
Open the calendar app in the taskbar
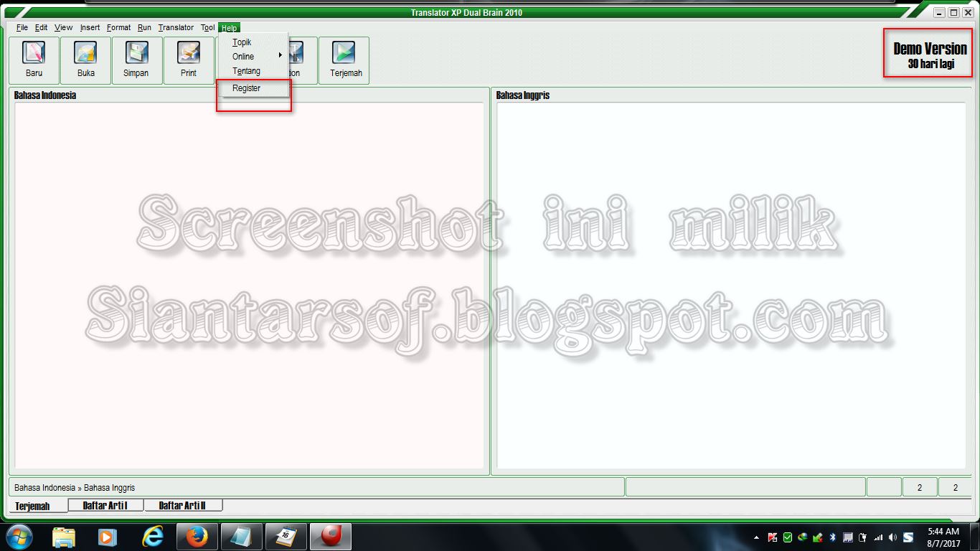[x=286, y=536]
